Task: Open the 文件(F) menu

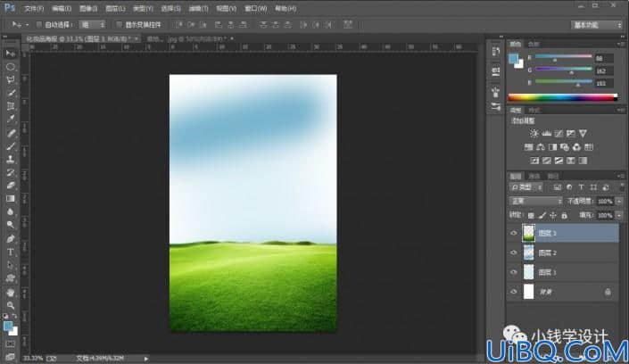Action: (x=34, y=8)
